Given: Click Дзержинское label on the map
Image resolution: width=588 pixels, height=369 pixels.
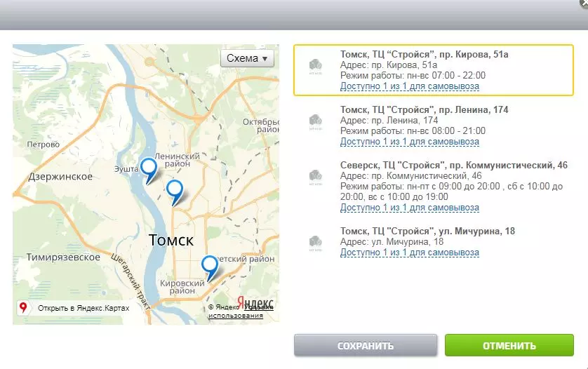Looking at the screenshot, I should pyautogui.click(x=60, y=177).
